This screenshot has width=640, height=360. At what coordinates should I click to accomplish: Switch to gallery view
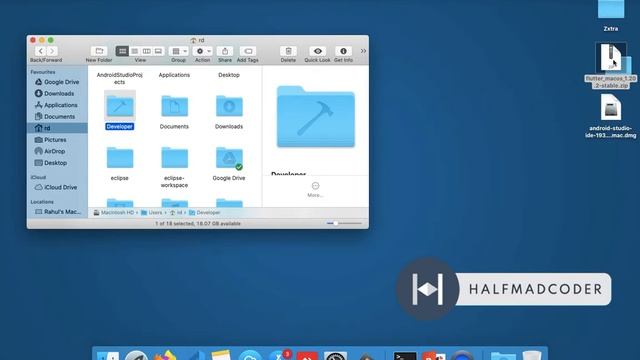[158, 51]
